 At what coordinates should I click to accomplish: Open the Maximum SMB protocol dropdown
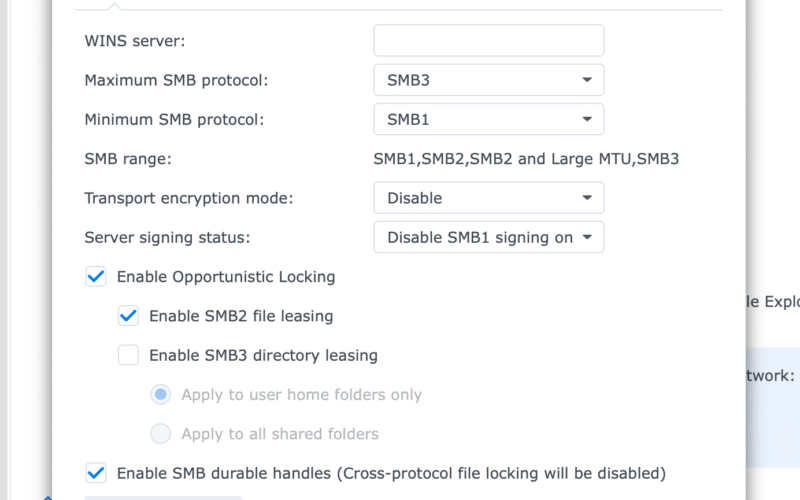(488, 80)
